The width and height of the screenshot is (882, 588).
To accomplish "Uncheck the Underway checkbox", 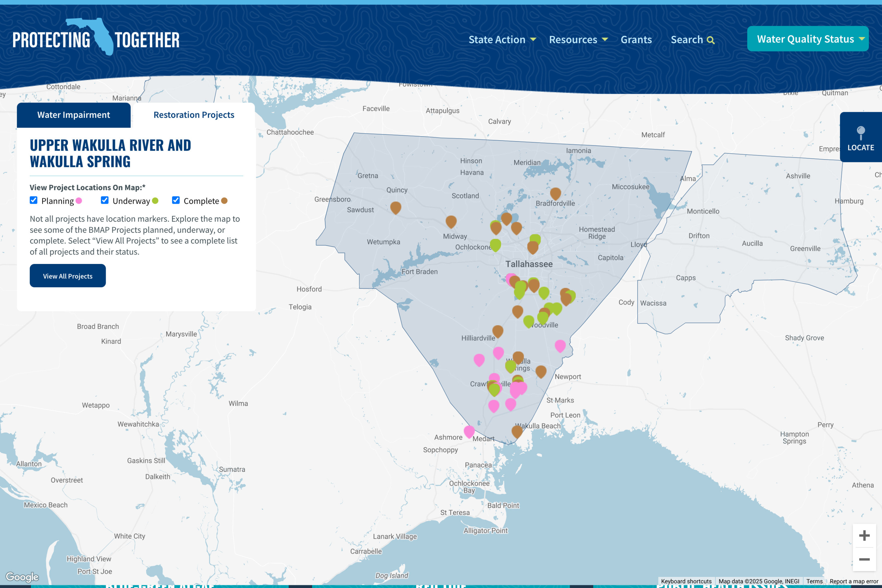I will click(x=105, y=200).
